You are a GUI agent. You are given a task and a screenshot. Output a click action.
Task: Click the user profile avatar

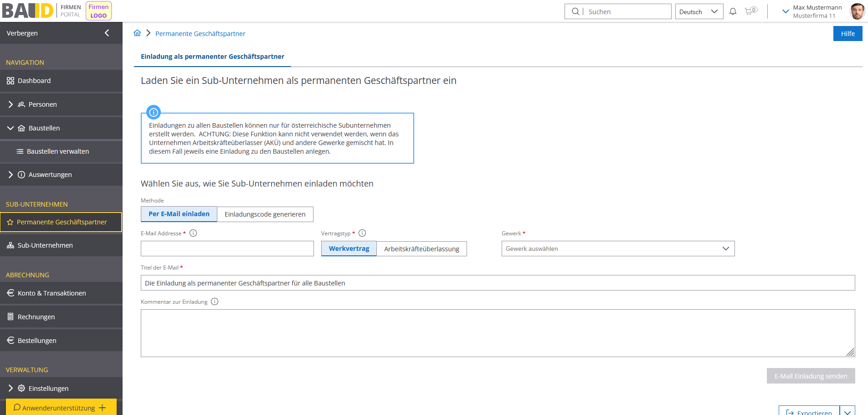click(x=857, y=11)
